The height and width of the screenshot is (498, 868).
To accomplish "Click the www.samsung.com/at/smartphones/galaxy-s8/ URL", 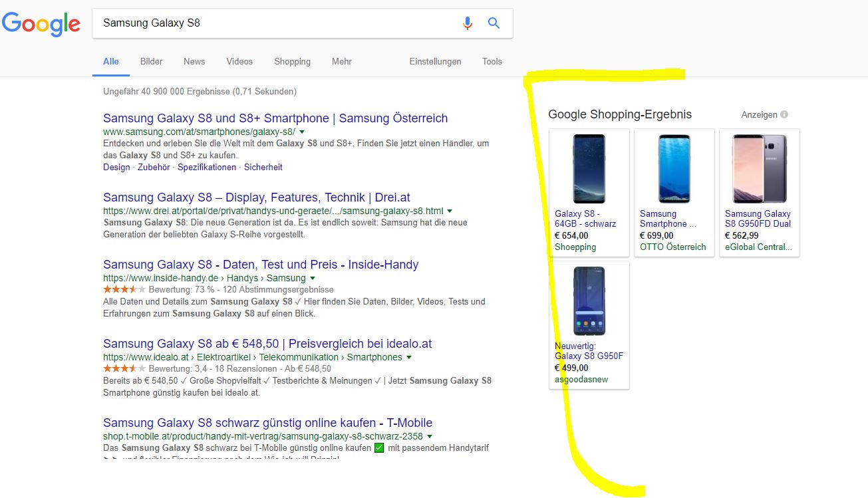I will pos(199,132).
